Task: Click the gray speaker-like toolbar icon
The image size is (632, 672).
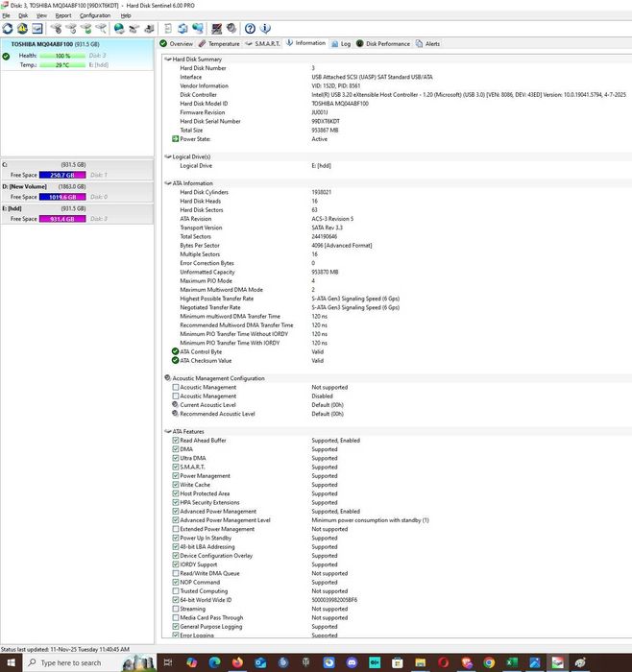Action: coord(231,29)
